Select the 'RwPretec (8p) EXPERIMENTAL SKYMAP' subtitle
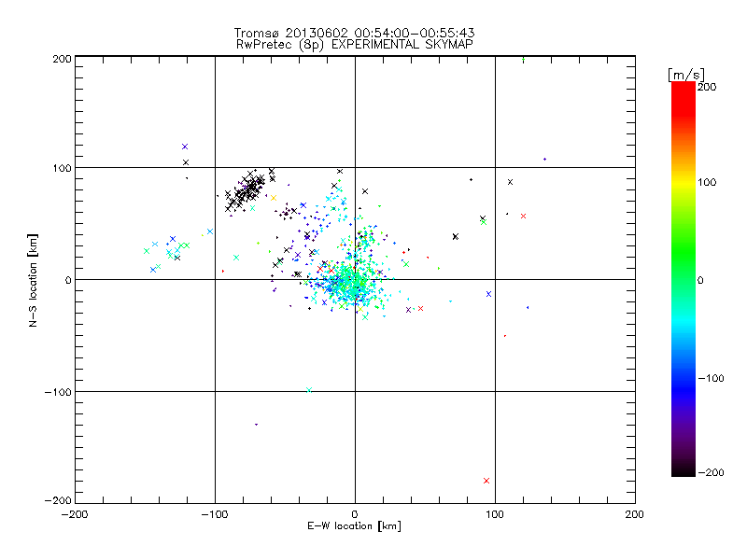Viewport: 747px width, 560px height. point(355,45)
